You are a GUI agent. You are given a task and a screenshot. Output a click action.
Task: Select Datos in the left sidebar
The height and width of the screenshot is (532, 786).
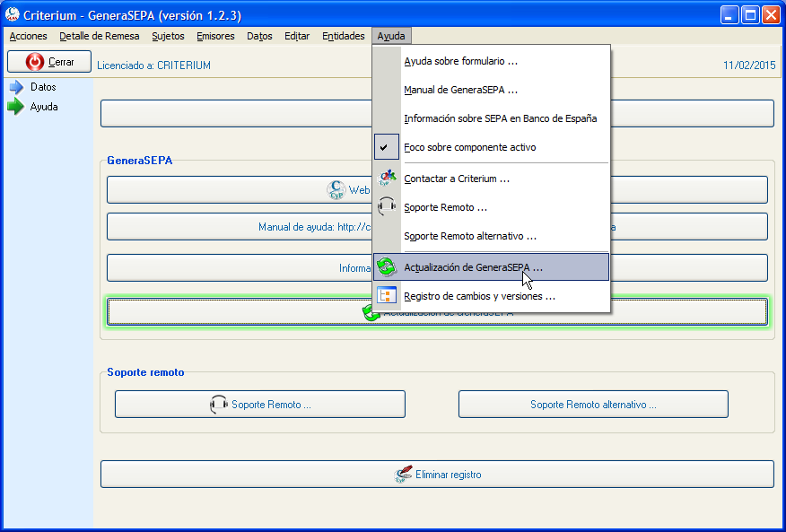pyautogui.click(x=43, y=87)
